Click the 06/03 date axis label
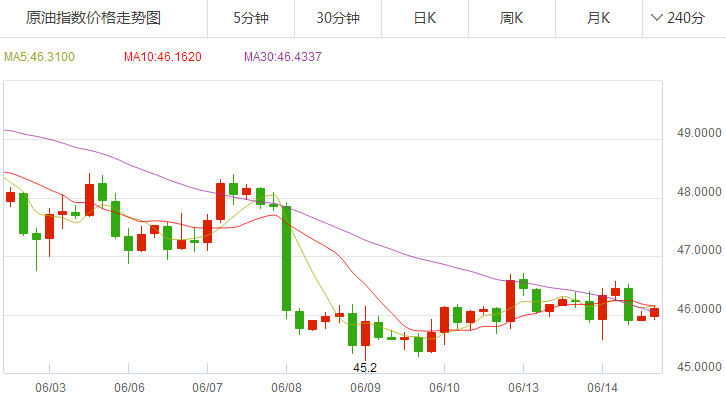This screenshot has height=401, width=726. (x=50, y=388)
